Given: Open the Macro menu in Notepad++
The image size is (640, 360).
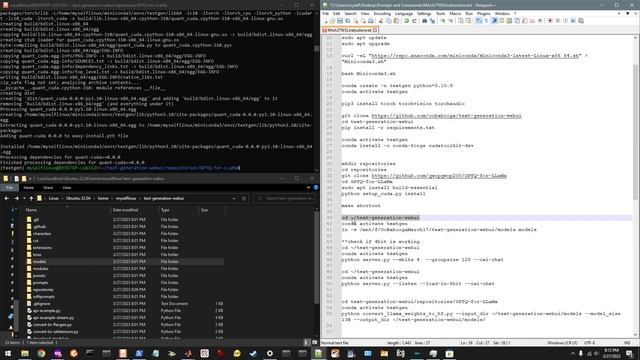Looking at the screenshot, I should [x=455, y=13].
